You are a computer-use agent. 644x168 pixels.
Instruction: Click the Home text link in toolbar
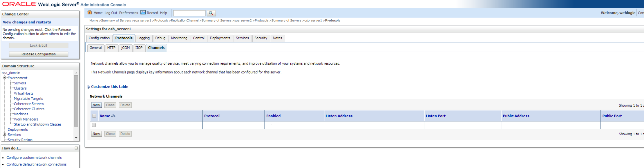[x=98, y=13]
